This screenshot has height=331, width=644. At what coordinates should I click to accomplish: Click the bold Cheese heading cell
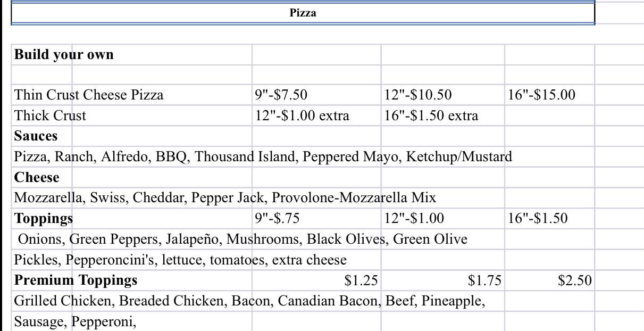(x=37, y=178)
